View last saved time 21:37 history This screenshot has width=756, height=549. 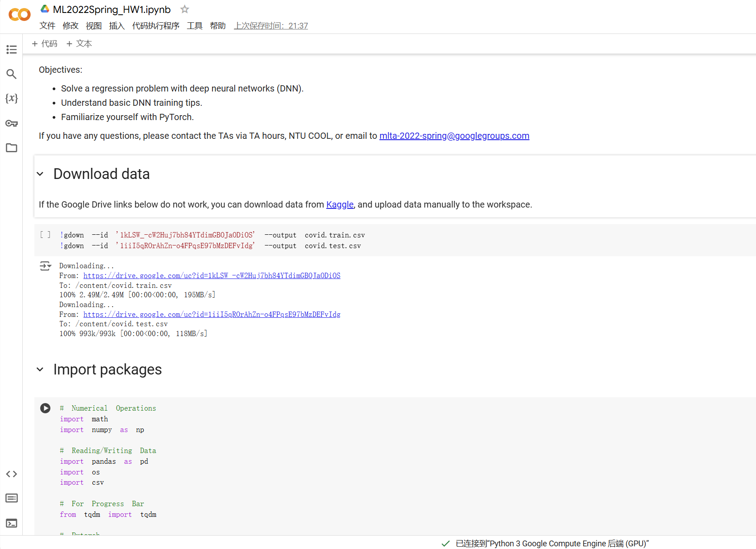(x=271, y=26)
